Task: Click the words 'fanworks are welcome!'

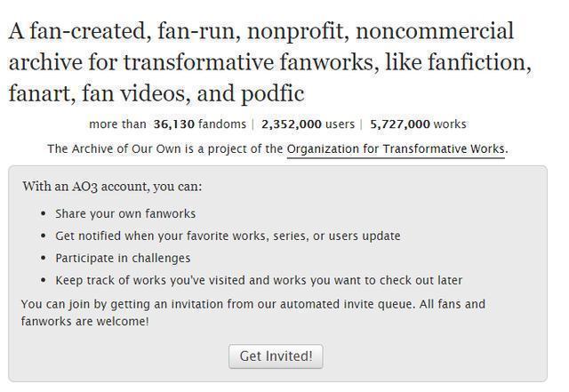Action: tap(85, 321)
